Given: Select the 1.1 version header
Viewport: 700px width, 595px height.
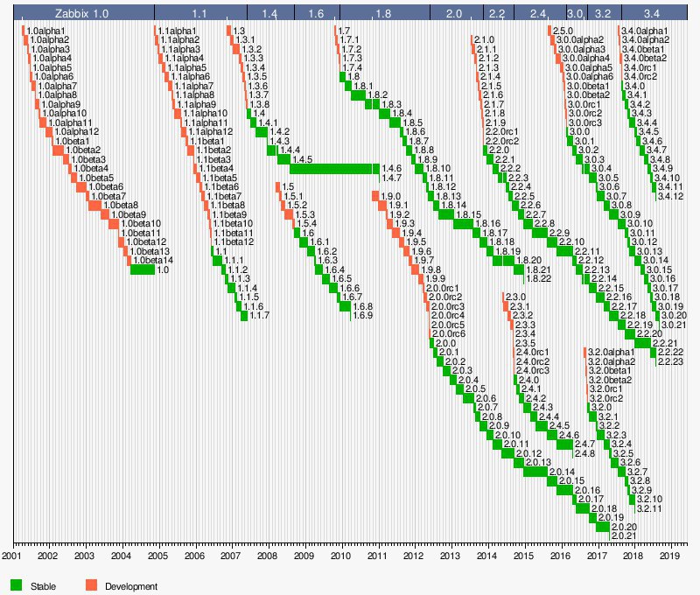Looking at the screenshot, I should 200,13.
